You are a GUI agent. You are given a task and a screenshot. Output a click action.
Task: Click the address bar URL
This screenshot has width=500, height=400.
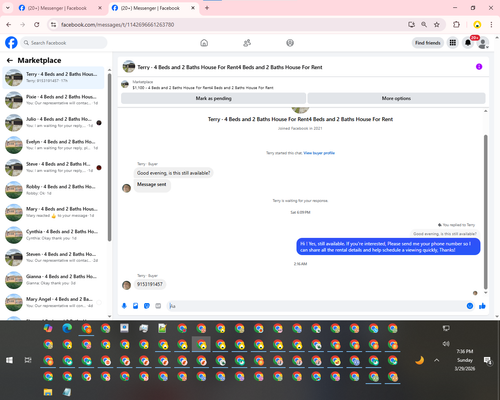(x=117, y=25)
